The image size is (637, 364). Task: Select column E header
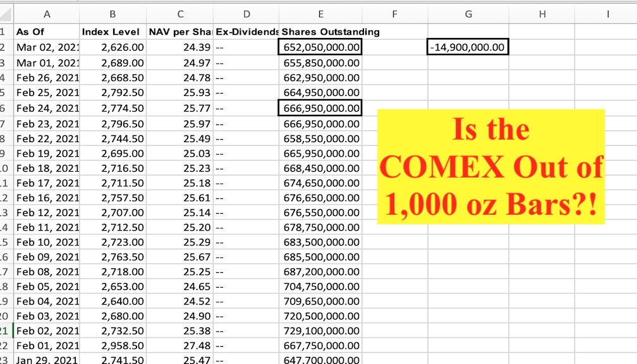coord(320,14)
